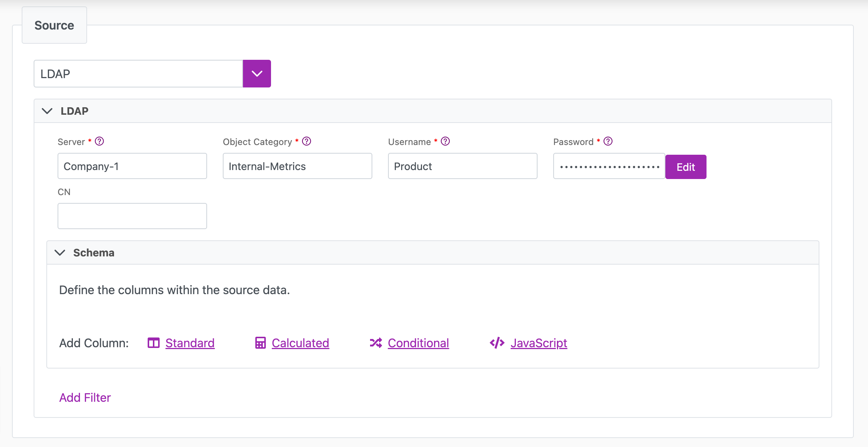This screenshot has width=868, height=447.
Task: Click the 'Define the columns within the source data.' text
Action: pyautogui.click(x=175, y=290)
